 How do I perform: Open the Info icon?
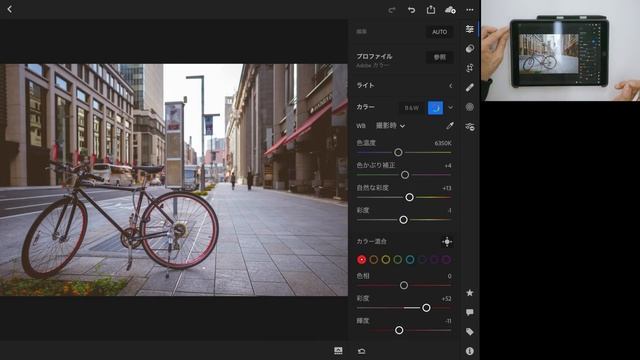pos(470,351)
